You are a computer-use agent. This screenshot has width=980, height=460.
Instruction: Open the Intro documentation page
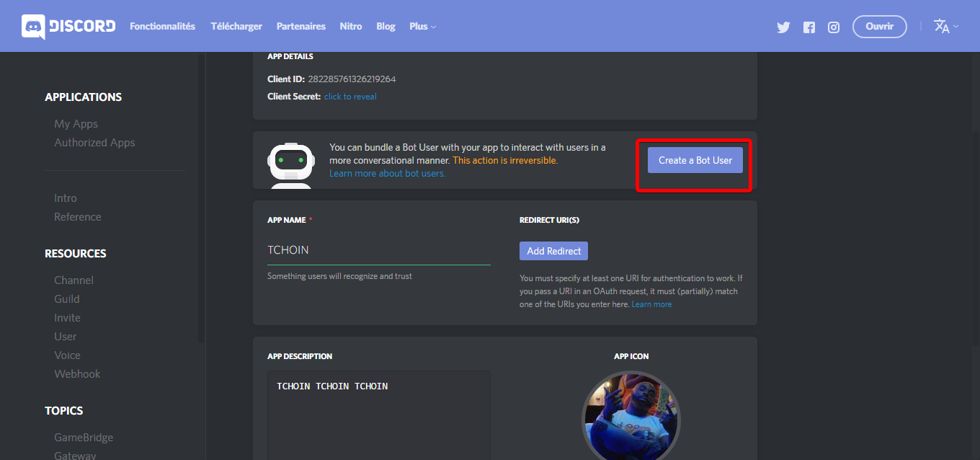point(66,198)
